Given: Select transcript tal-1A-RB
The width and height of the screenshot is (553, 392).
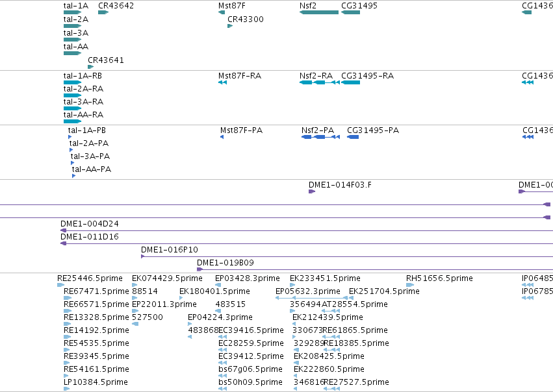Looking at the screenshot, I should [x=72, y=82].
